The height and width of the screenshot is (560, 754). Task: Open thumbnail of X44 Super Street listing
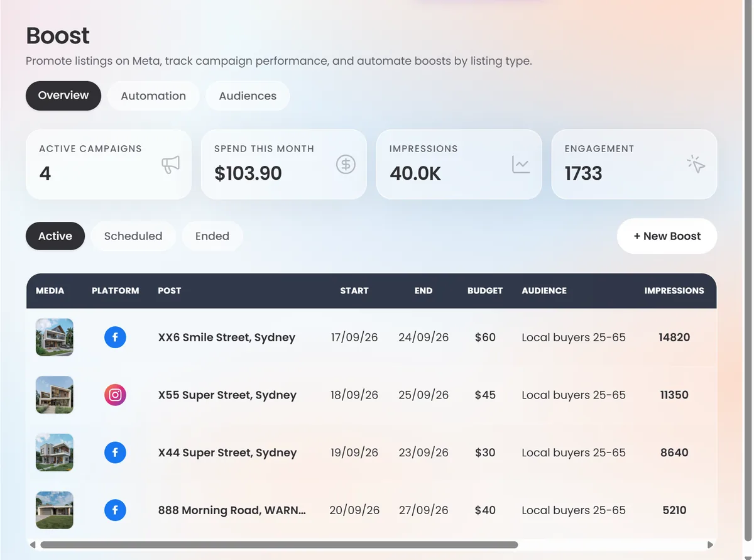(x=55, y=453)
